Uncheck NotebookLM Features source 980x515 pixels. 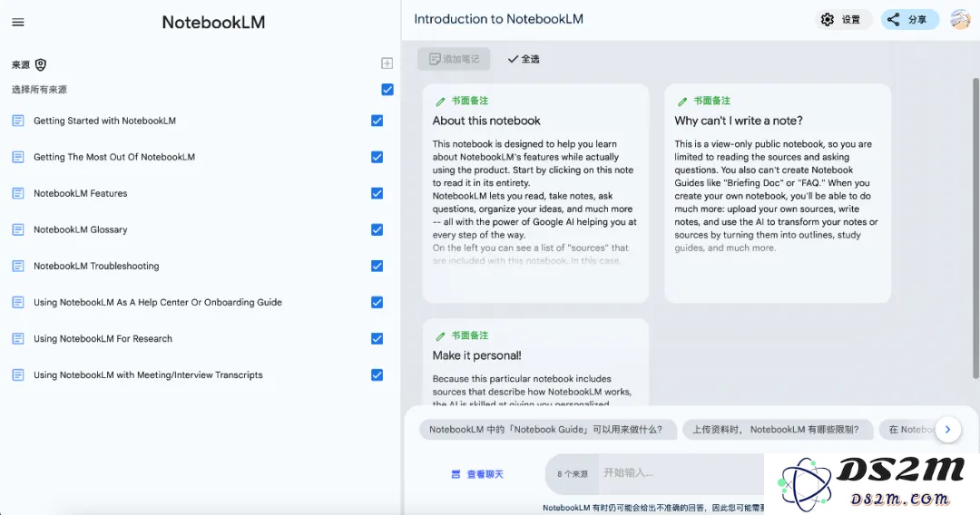click(x=377, y=193)
